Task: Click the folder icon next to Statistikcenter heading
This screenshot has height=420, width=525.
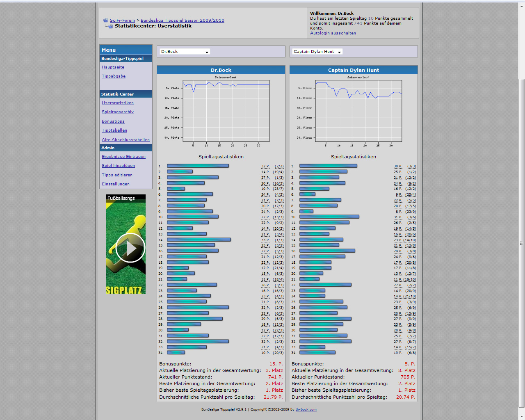Action: (x=110, y=26)
